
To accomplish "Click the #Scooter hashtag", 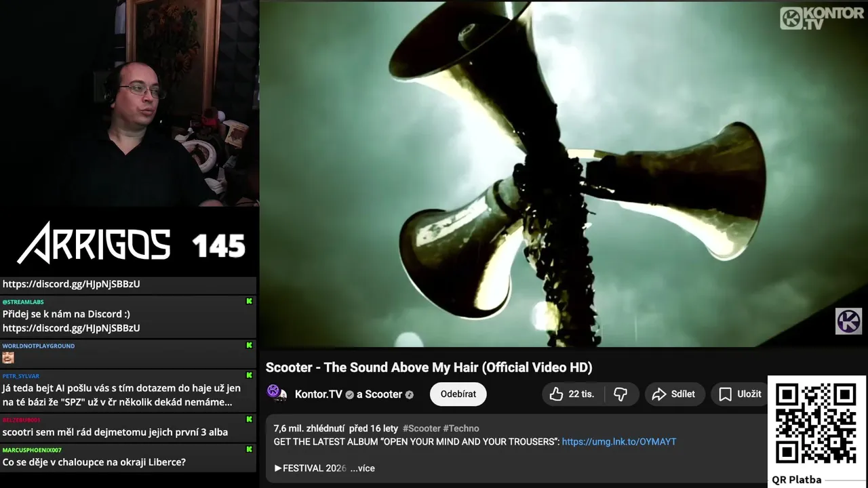I will point(421,428).
